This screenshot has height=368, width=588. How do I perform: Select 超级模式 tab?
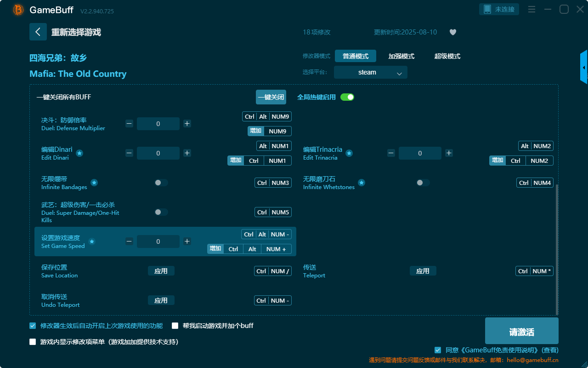pyautogui.click(x=447, y=56)
